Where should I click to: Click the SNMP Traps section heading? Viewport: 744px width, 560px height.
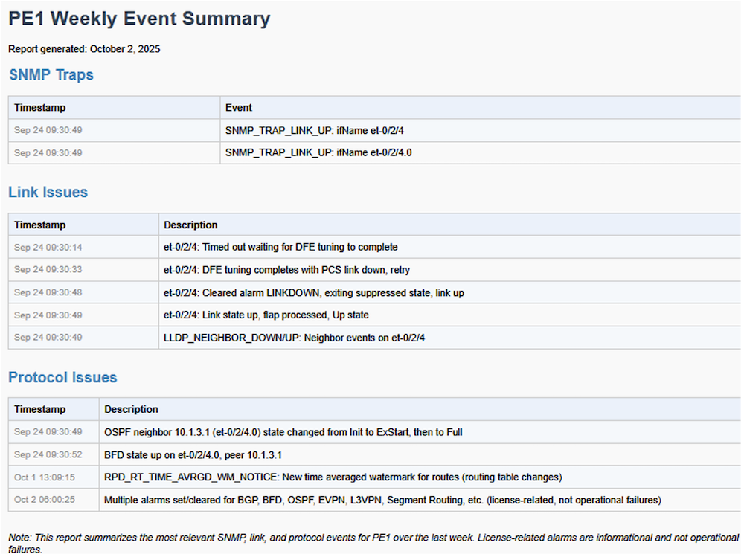[x=51, y=75]
